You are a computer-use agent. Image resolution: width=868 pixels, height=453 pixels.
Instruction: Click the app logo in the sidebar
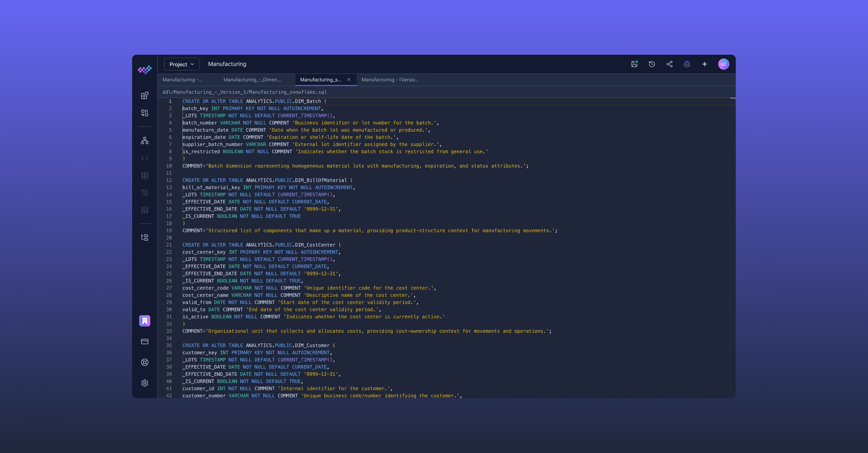[x=145, y=70]
